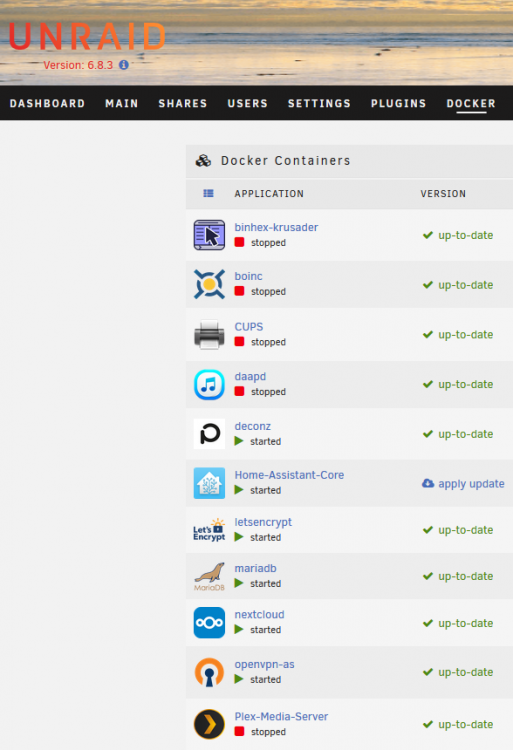The image size is (513, 750).
Task: Click the CUPS printer icon
Action: point(209,334)
